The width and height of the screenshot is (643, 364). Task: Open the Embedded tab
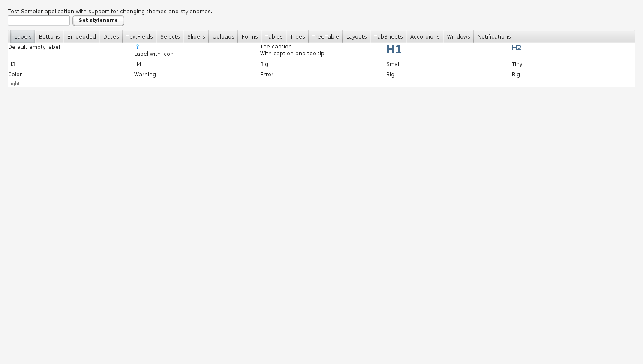[81, 37]
